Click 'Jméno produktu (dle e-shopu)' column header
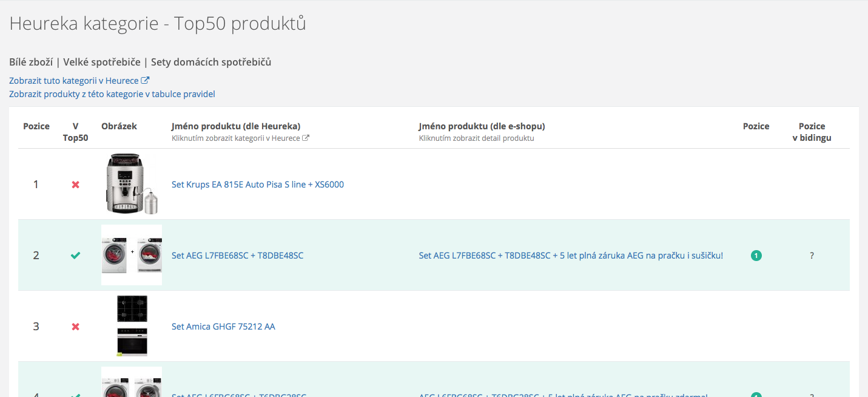This screenshot has width=868, height=397. 482,126
